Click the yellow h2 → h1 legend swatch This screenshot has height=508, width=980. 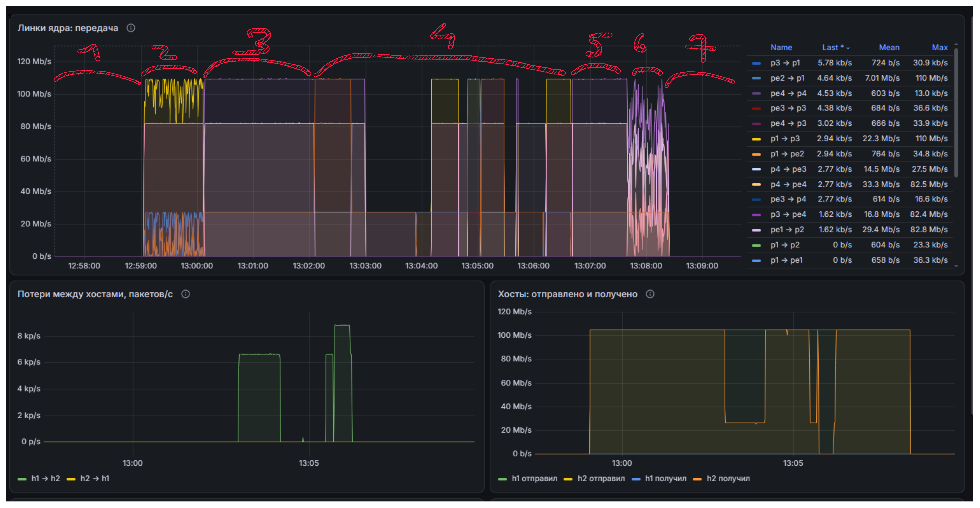(71, 479)
